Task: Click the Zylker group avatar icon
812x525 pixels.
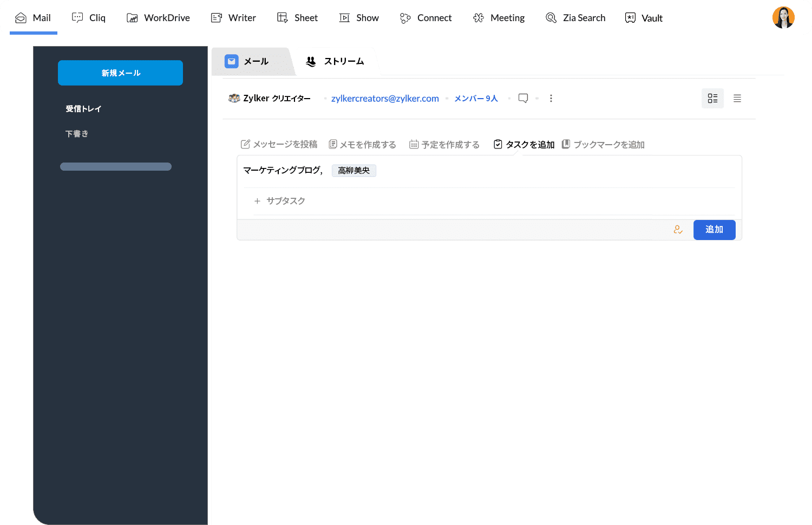Action: coord(234,98)
